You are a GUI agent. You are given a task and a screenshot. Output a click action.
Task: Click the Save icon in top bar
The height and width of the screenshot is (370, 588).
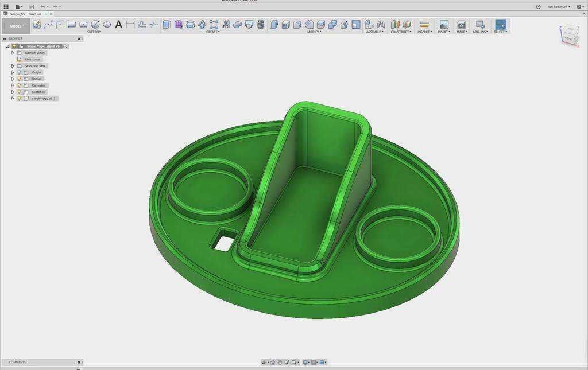click(x=32, y=7)
